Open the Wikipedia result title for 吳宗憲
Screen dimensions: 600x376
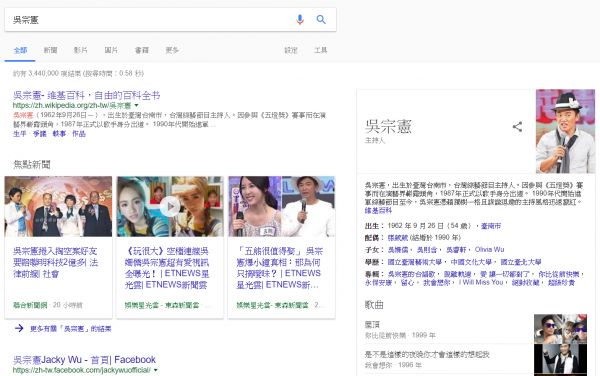[86, 95]
